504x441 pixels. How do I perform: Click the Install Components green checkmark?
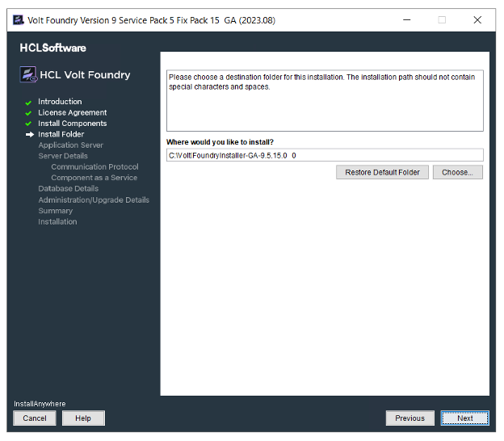(28, 124)
